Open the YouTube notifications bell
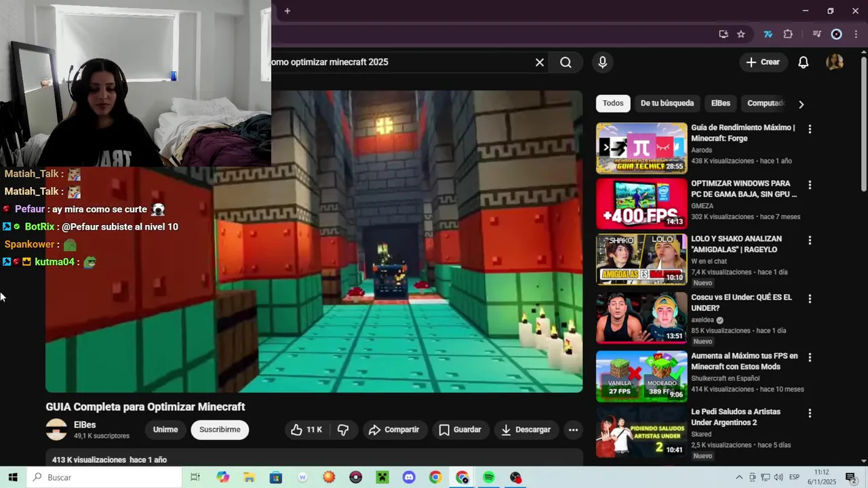 (803, 62)
